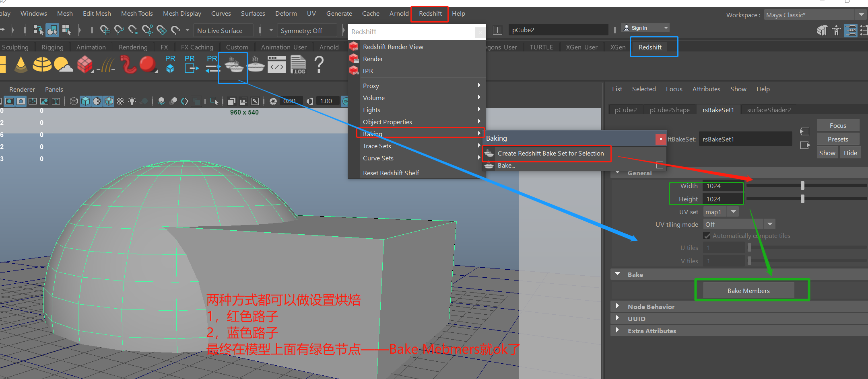Toggle the Attribute Editor panel icon
This screenshot has height=379, width=868.
click(x=851, y=30)
